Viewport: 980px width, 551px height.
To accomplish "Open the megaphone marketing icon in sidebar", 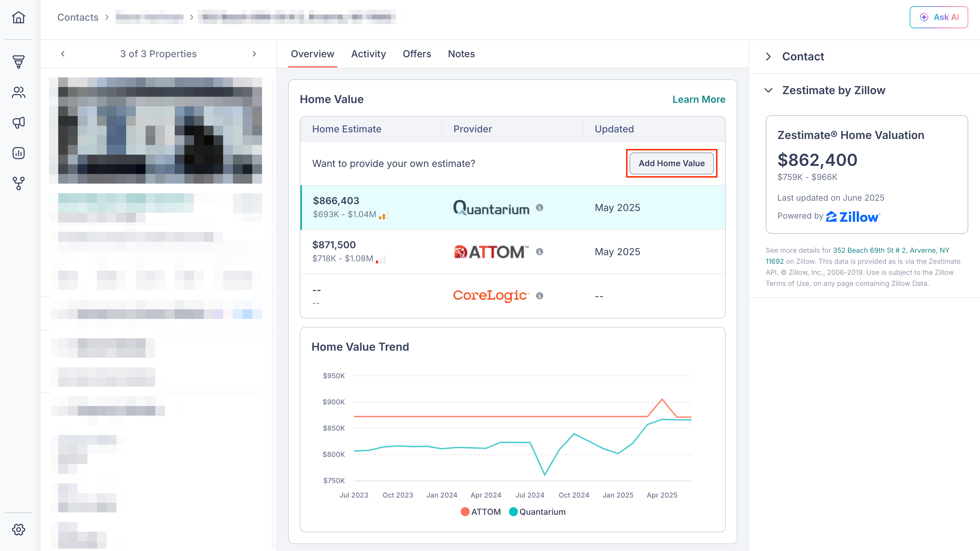I will click(18, 123).
